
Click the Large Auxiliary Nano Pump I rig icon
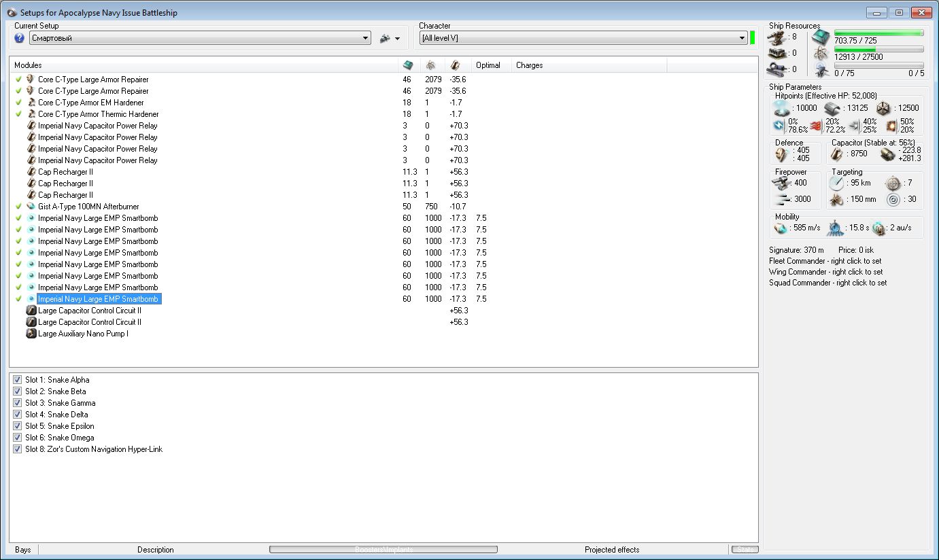click(31, 334)
